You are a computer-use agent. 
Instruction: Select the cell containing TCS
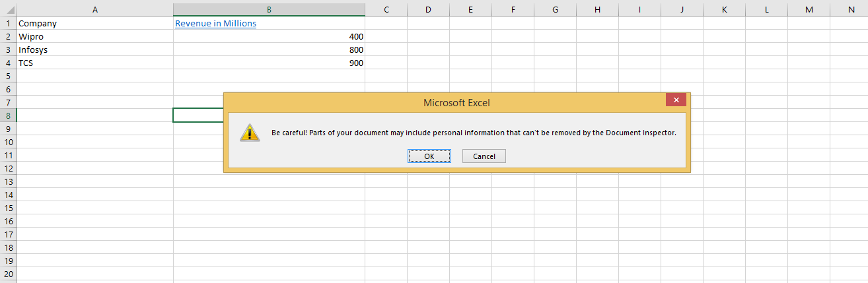(x=94, y=63)
